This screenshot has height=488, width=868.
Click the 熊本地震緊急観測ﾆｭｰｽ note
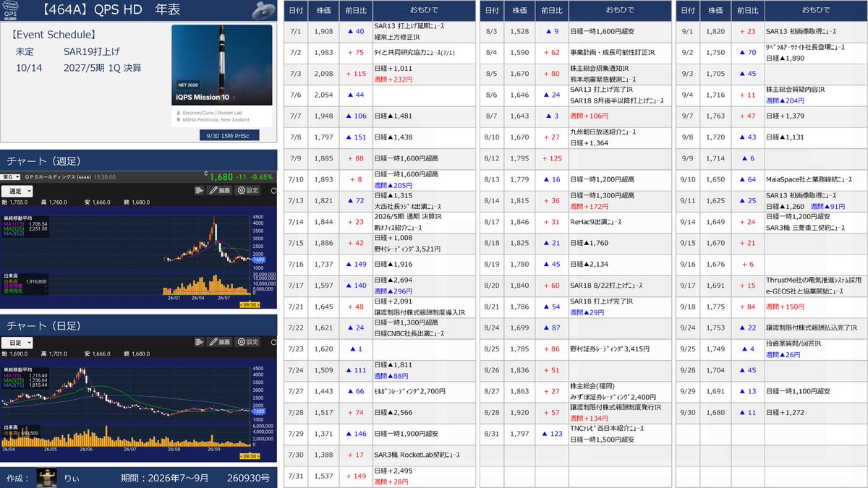click(603, 79)
